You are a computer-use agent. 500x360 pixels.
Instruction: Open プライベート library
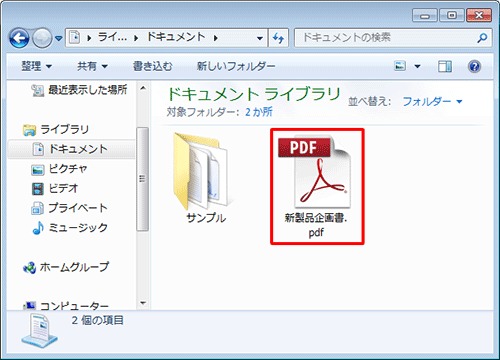coord(78,208)
